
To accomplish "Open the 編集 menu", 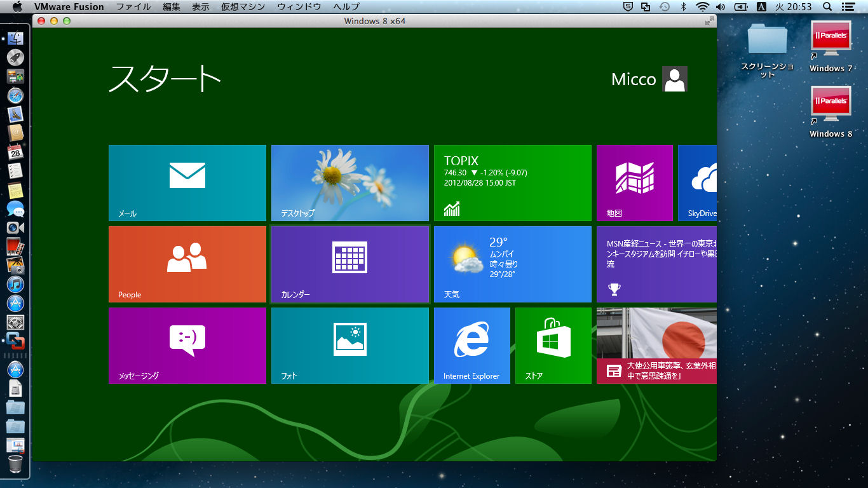I will pos(172,7).
